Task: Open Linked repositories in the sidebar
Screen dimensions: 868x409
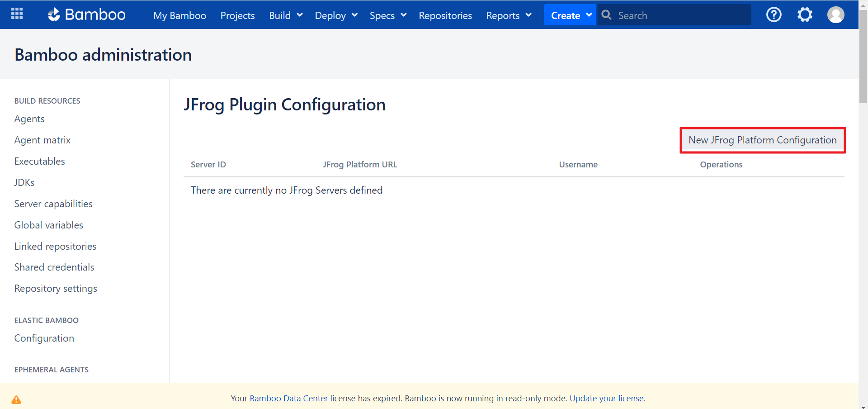Action: click(55, 246)
